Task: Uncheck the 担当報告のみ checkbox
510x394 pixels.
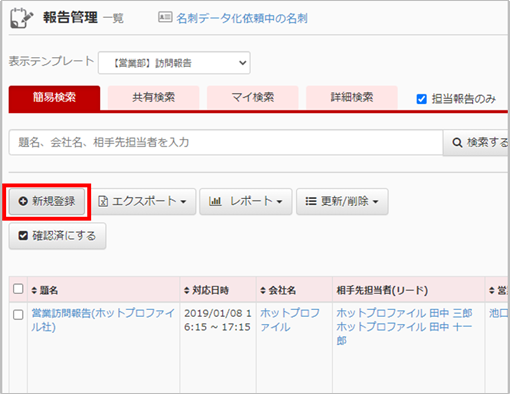Action: point(422,99)
